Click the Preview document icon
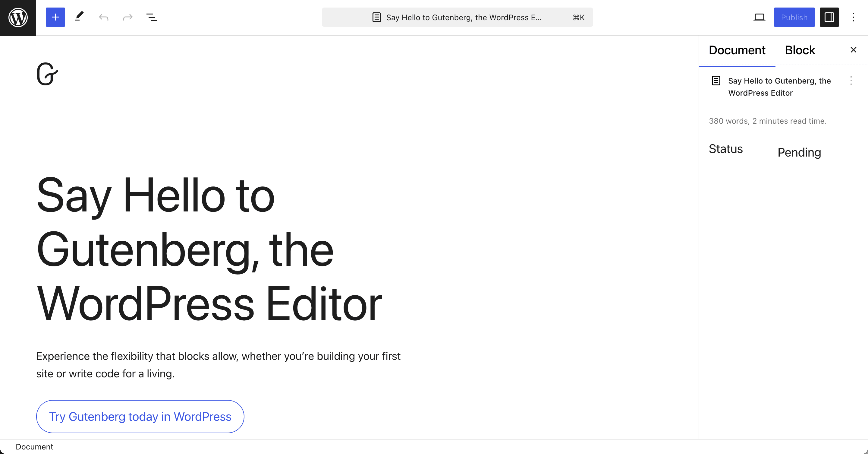Screen dimensions: 868x454 point(759,17)
